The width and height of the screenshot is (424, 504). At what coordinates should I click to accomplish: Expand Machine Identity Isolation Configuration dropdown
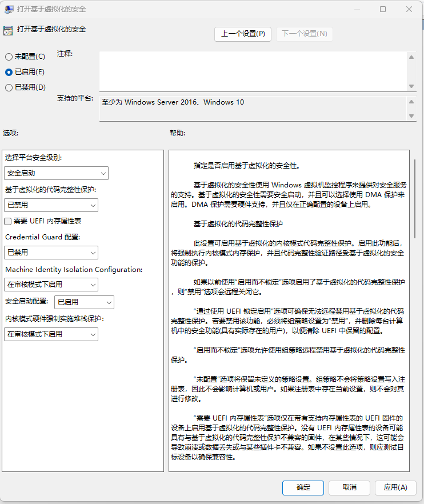51,285
